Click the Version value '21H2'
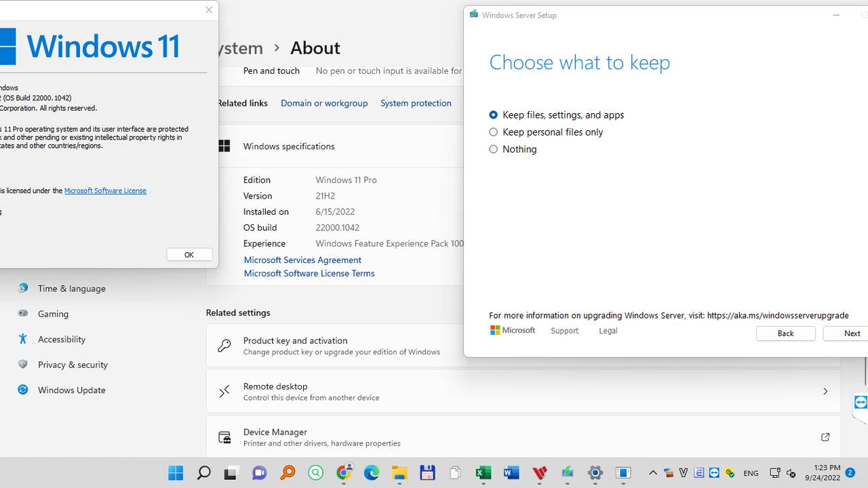 click(325, 196)
